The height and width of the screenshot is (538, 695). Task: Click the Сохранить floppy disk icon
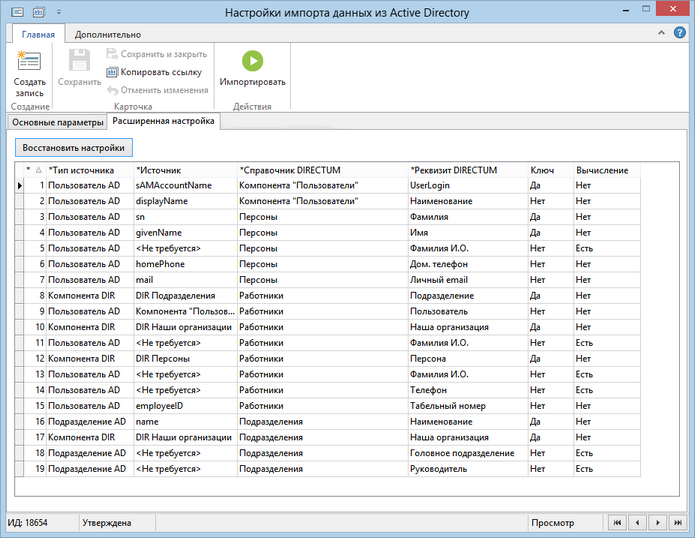pyautogui.click(x=79, y=60)
